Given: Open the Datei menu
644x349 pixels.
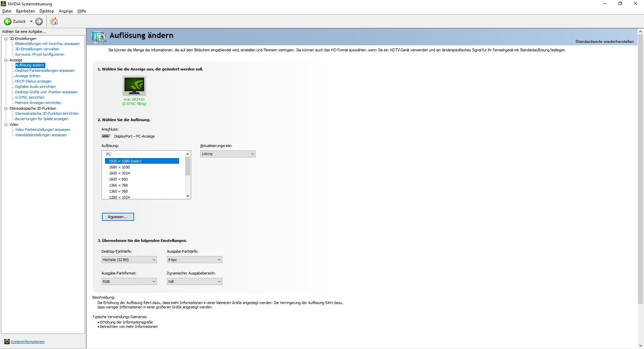Looking at the screenshot, I should (x=7, y=11).
